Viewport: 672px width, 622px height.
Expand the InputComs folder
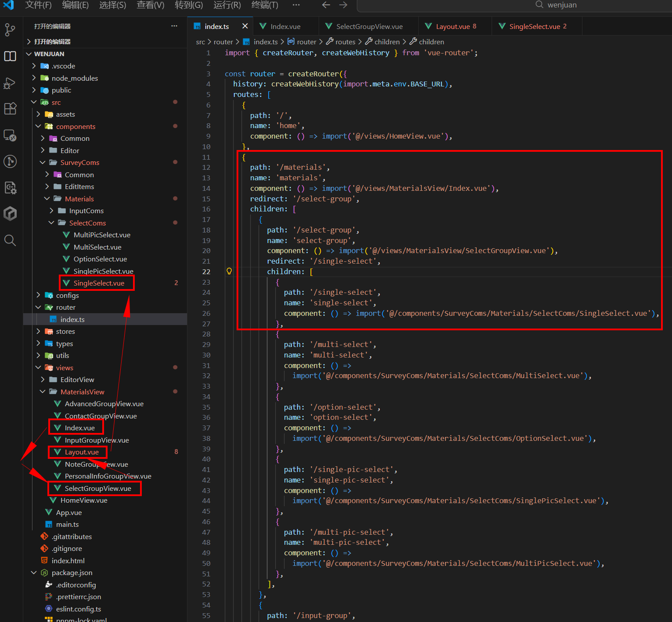pyautogui.click(x=105, y=211)
